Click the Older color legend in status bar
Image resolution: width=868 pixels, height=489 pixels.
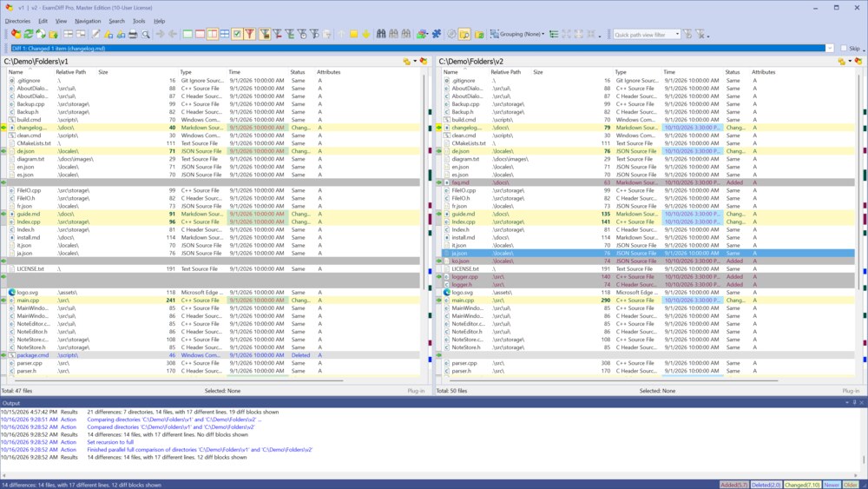(x=851, y=485)
